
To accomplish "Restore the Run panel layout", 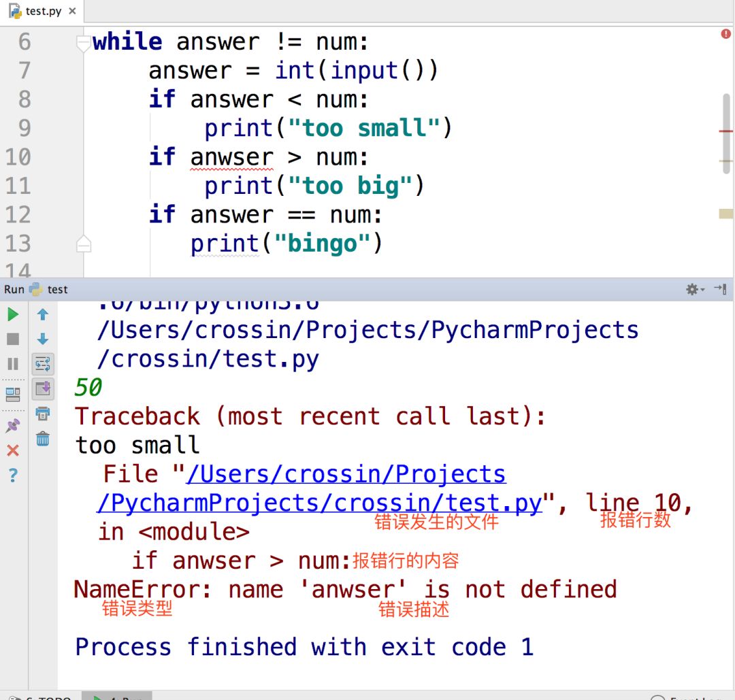I will pyautogui.click(x=13, y=395).
